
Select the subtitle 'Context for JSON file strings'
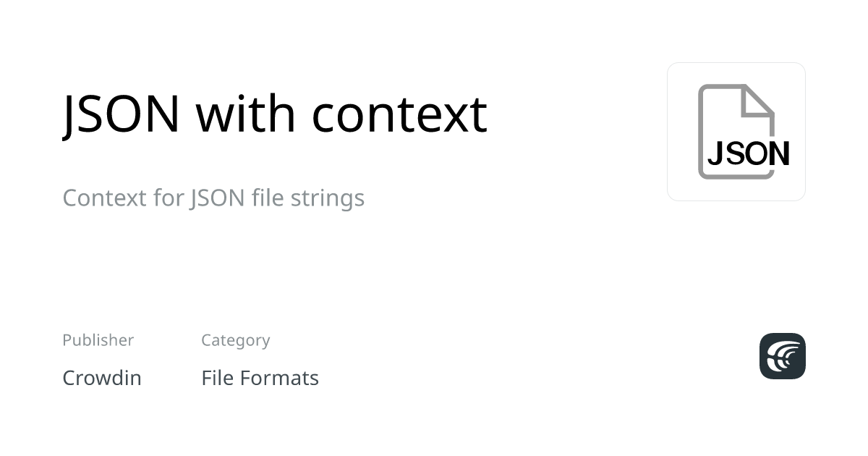click(213, 198)
